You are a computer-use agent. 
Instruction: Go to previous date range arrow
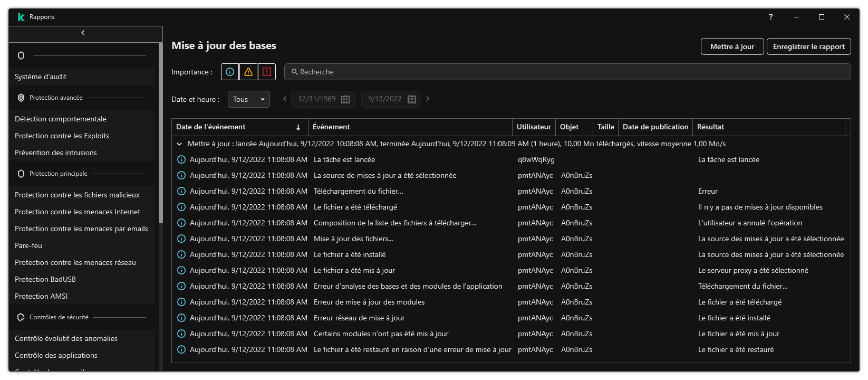[285, 99]
